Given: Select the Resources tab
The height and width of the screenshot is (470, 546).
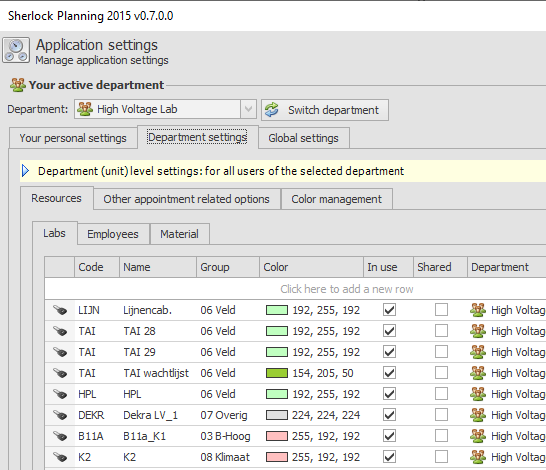Looking at the screenshot, I should point(56,198).
